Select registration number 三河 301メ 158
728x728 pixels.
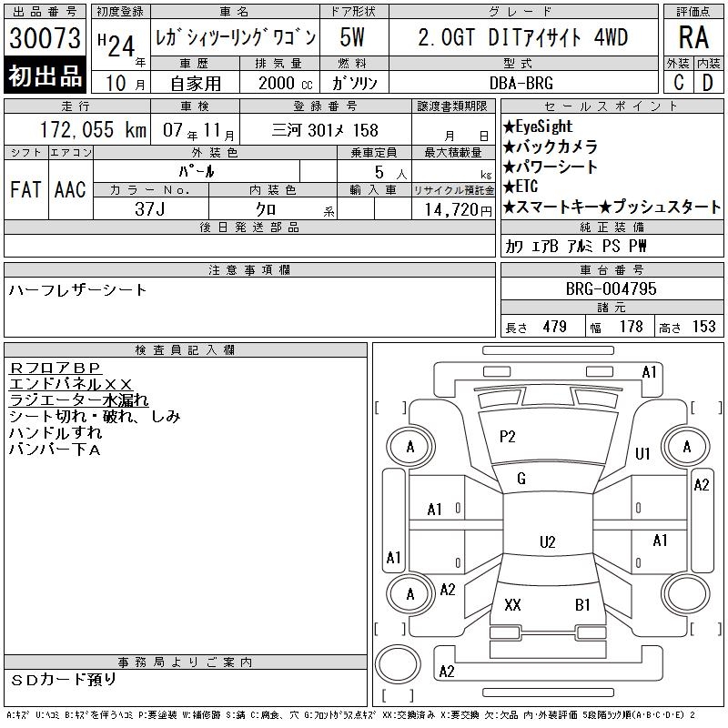[x=325, y=130]
